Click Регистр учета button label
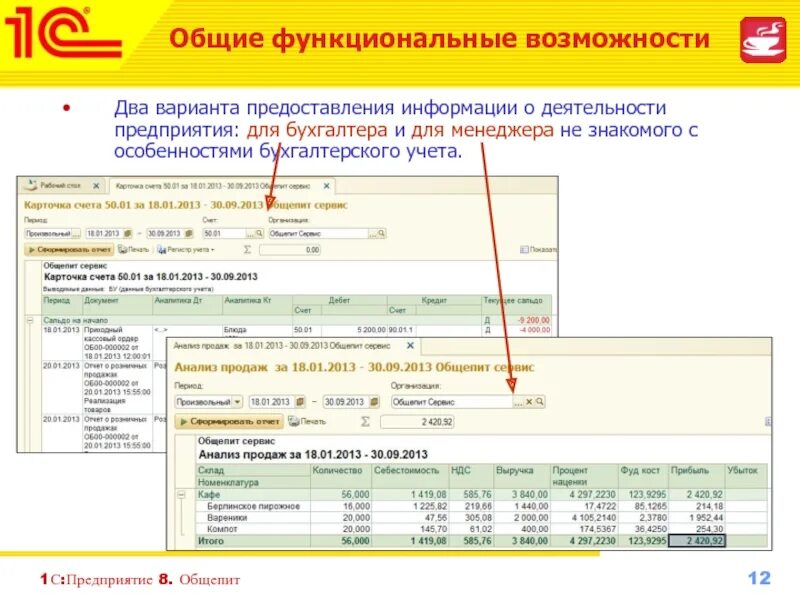This screenshot has width=800, height=600. (x=188, y=249)
